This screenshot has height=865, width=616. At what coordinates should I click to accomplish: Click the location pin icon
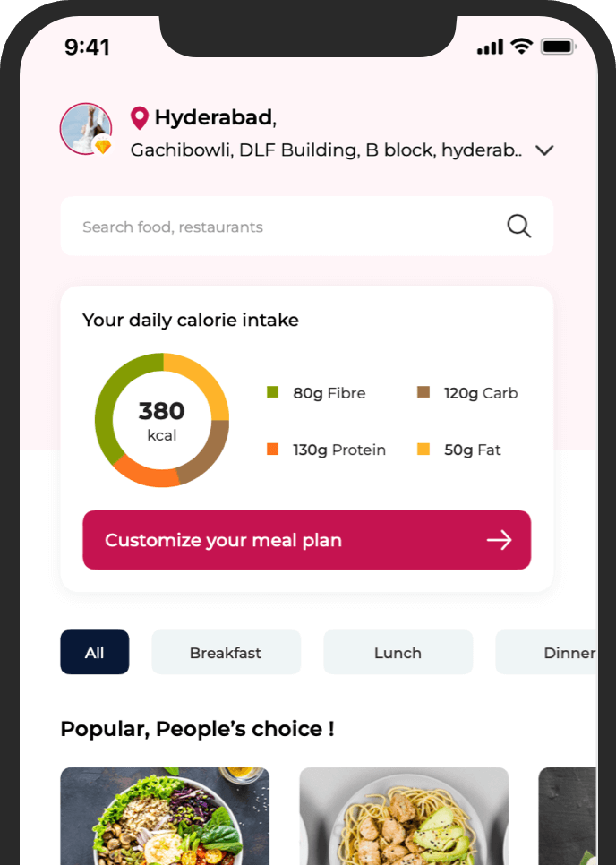click(x=140, y=116)
